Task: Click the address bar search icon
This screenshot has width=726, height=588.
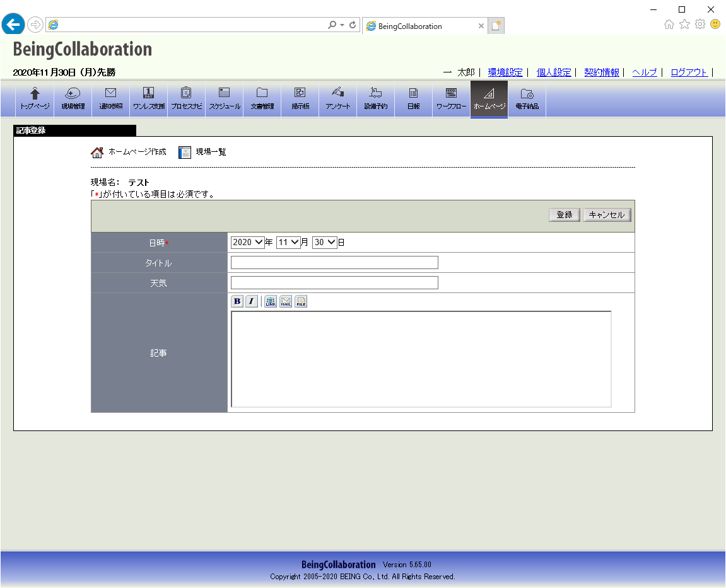Action: pos(332,25)
